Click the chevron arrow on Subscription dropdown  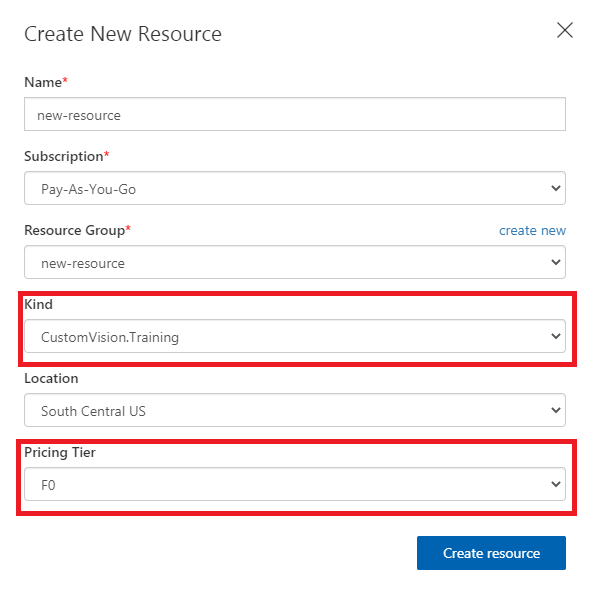click(556, 188)
